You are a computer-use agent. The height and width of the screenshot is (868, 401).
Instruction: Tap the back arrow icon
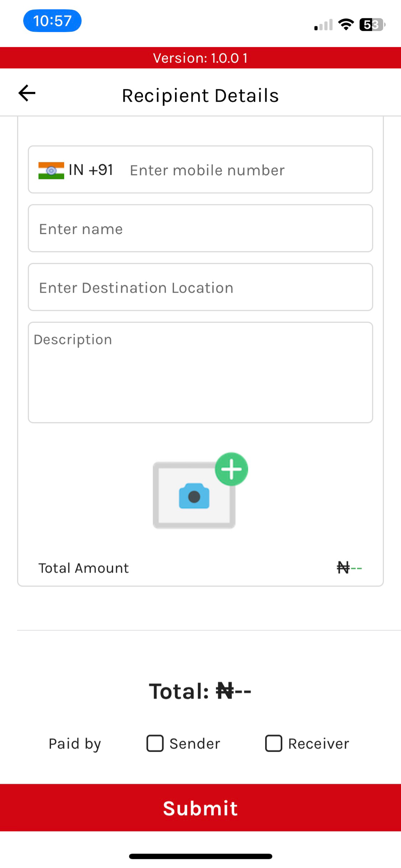click(x=27, y=93)
